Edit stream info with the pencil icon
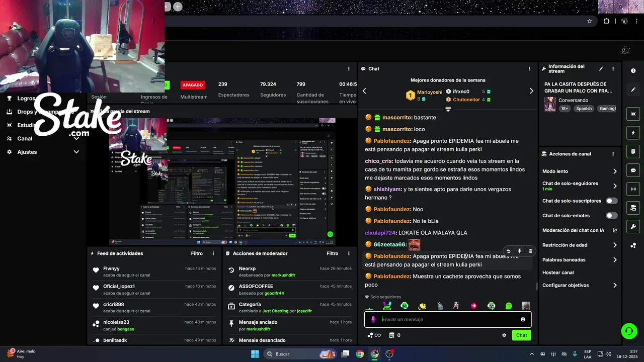644x362 pixels. coord(601,69)
